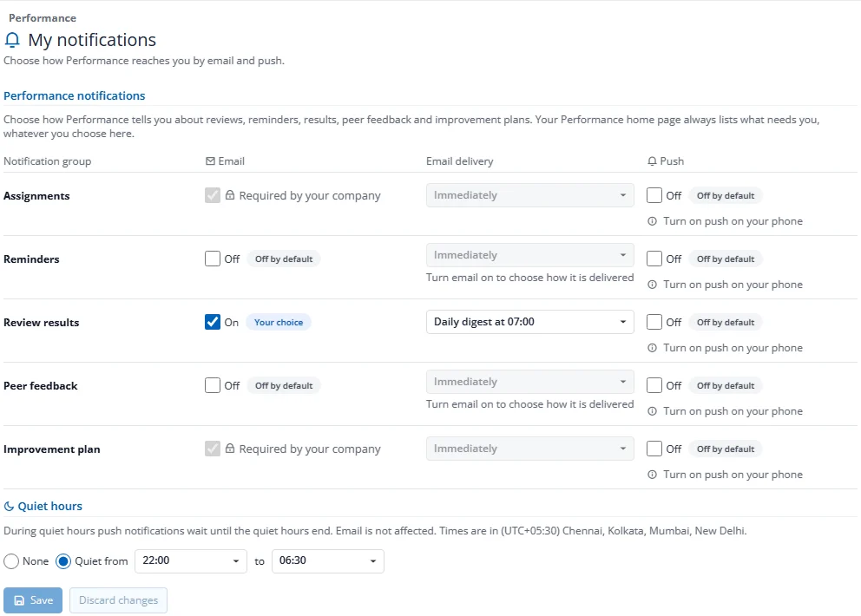Open the Daily digest at 07:00 dropdown

[530, 322]
